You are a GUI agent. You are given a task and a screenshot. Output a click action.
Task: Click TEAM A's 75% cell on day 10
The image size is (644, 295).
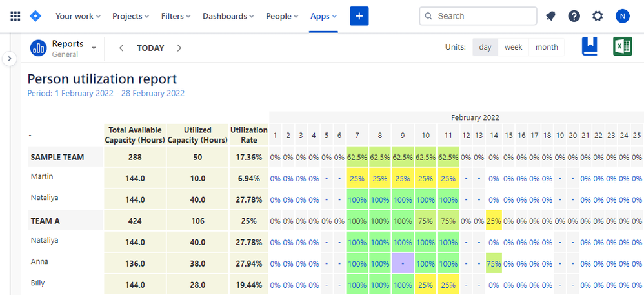[425, 221]
